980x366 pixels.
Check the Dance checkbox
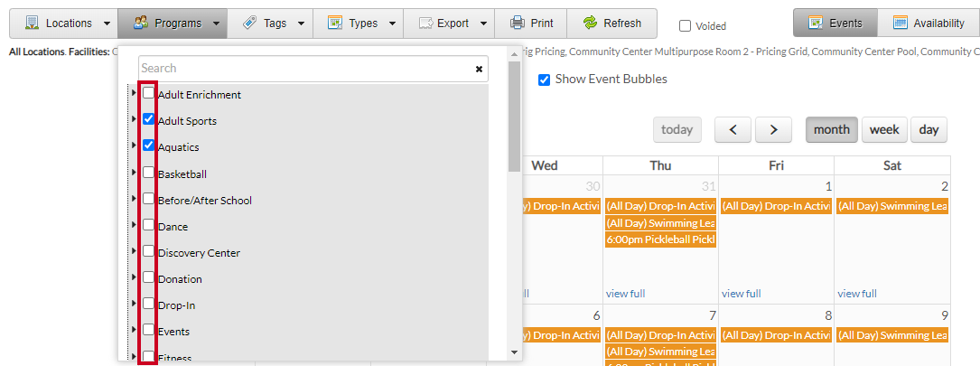click(148, 225)
